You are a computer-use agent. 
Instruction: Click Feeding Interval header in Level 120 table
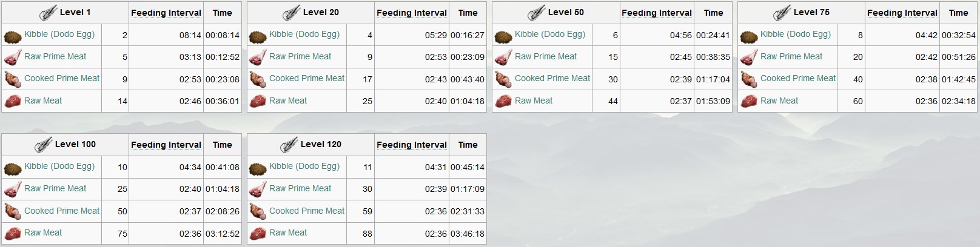point(412,145)
